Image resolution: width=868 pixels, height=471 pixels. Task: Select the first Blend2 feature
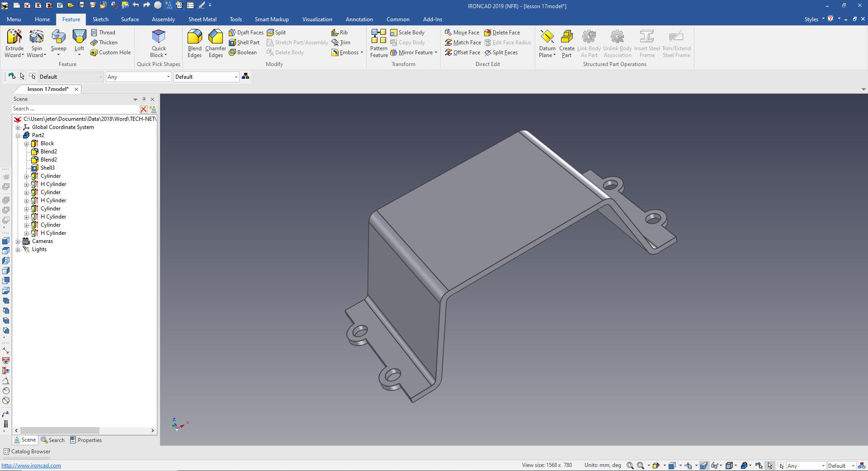tap(44, 152)
